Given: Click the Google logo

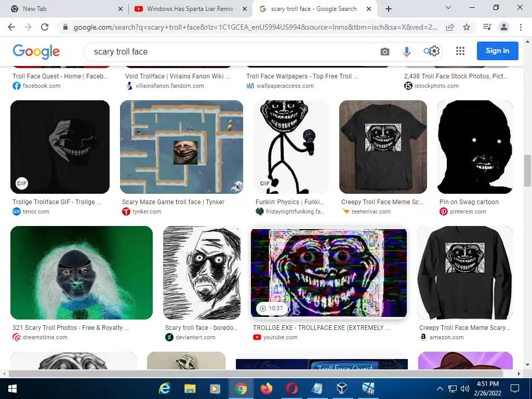Looking at the screenshot, I should [x=36, y=51].
